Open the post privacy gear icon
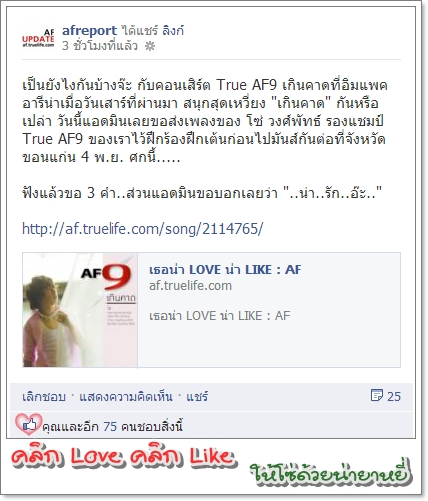 click(150, 46)
